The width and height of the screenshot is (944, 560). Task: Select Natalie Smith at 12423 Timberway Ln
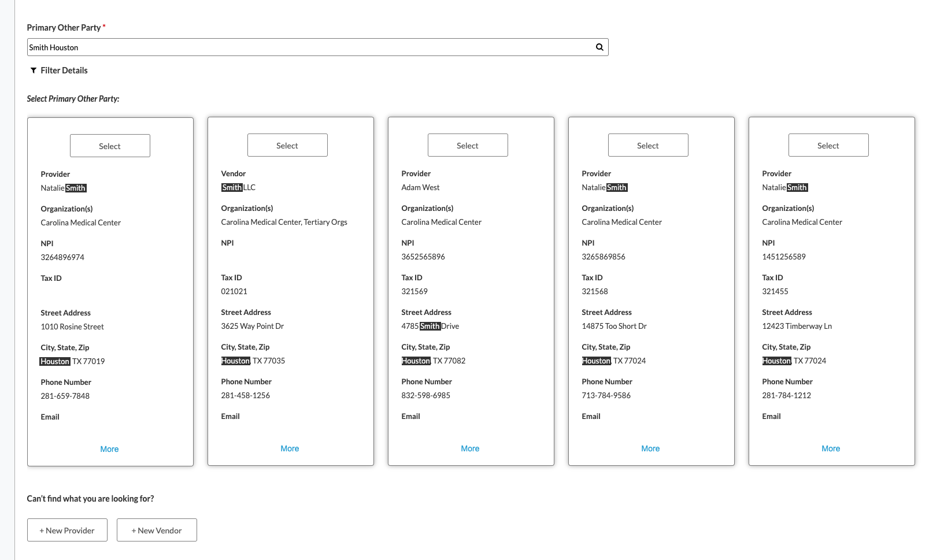828,144
